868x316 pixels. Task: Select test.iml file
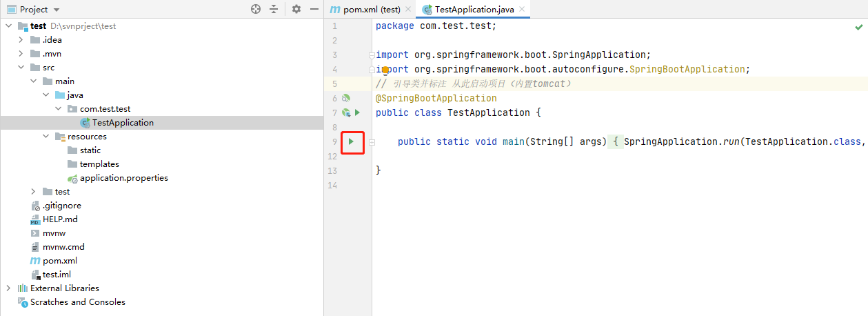(x=57, y=275)
